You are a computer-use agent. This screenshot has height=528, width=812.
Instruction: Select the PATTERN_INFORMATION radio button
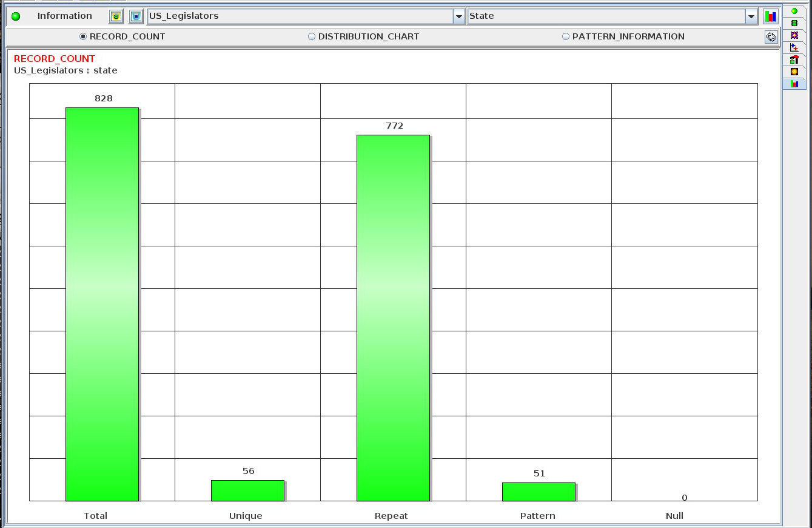tap(566, 36)
